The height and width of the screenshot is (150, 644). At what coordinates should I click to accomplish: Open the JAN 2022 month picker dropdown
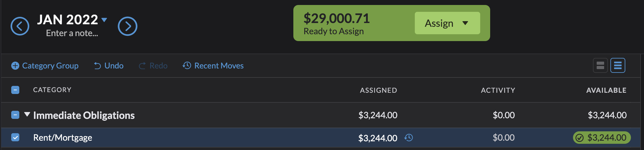click(x=104, y=20)
